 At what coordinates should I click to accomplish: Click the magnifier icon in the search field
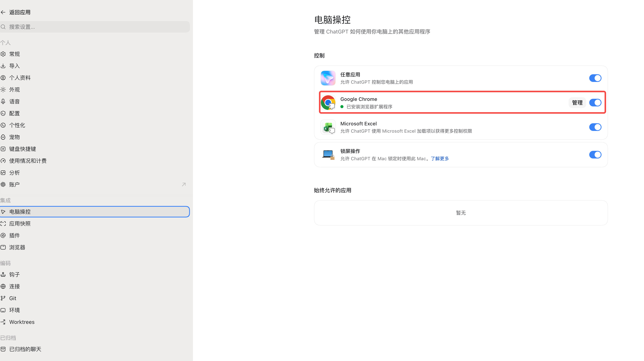[x=3, y=27]
